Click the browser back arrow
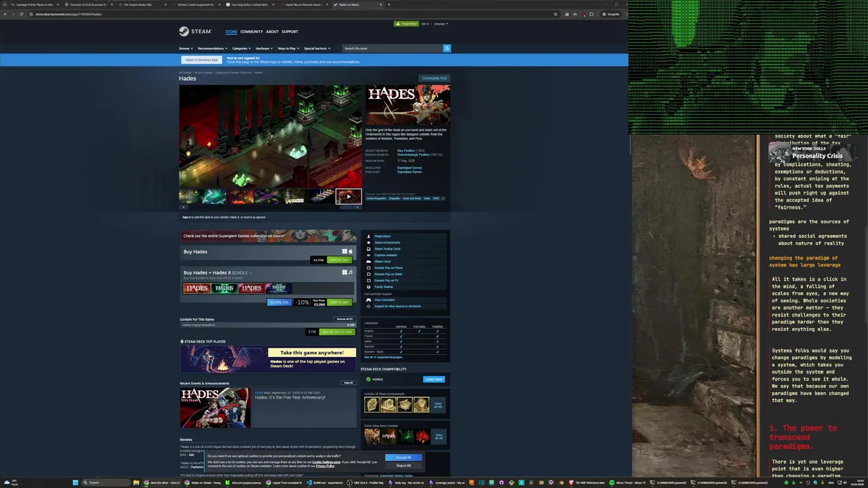The width and height of the screenshot is (868, 488). point(5,14)
